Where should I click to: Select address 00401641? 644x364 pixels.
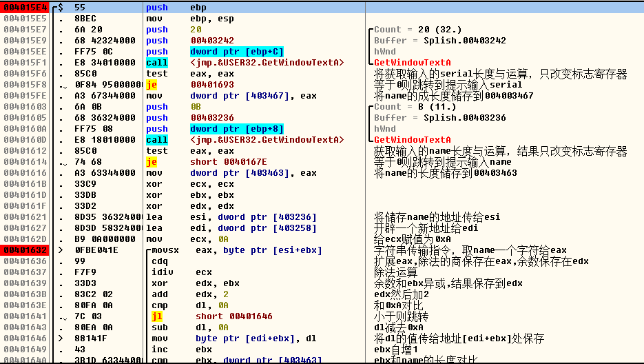tap(25, 316)
